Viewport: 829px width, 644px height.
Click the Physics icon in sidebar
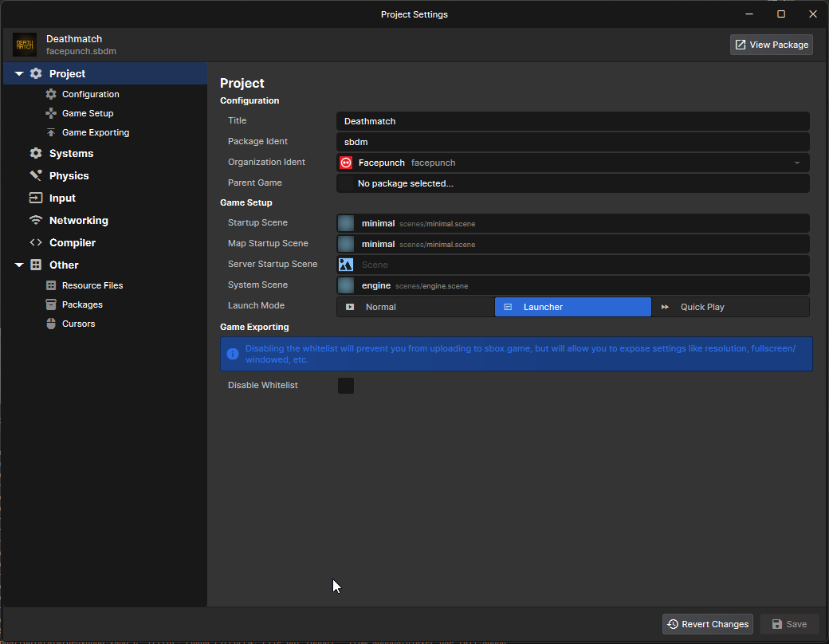click(x=36, y=175)
